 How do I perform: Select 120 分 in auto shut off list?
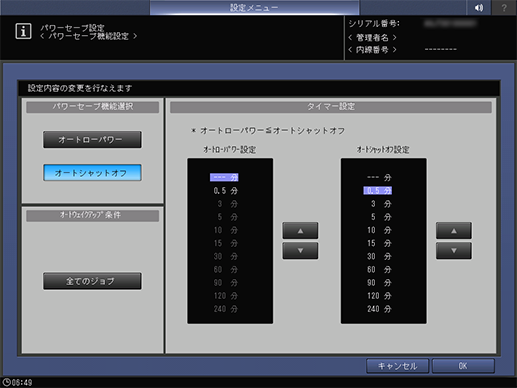pyautogui.click(x=379, y=296)
